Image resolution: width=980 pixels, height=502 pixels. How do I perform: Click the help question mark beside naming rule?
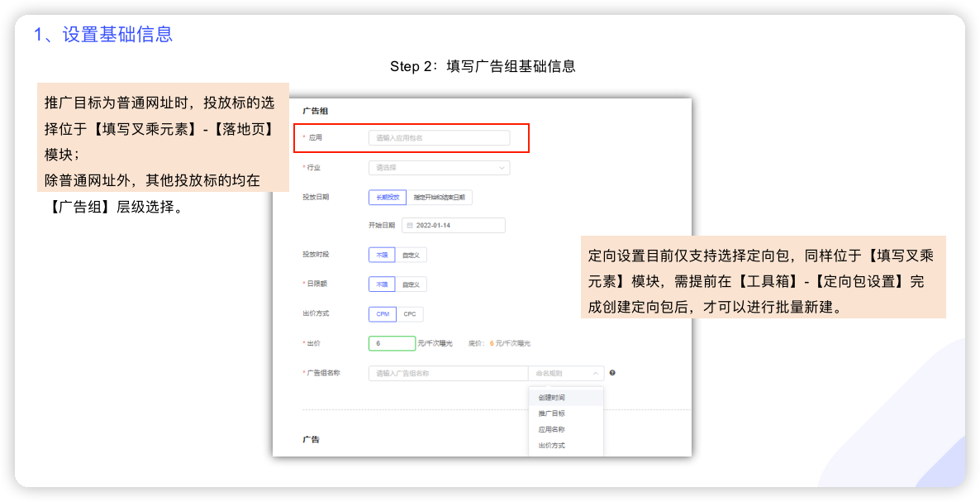(612, 373)
